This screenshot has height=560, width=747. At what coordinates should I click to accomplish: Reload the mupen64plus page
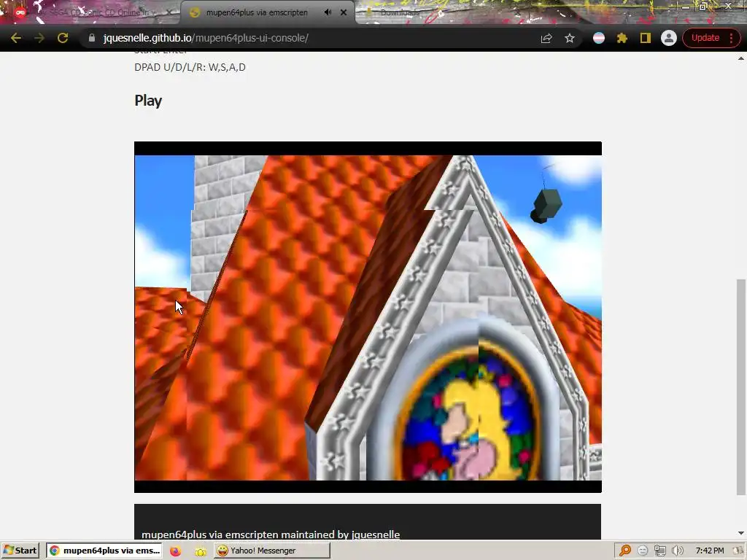63,38
